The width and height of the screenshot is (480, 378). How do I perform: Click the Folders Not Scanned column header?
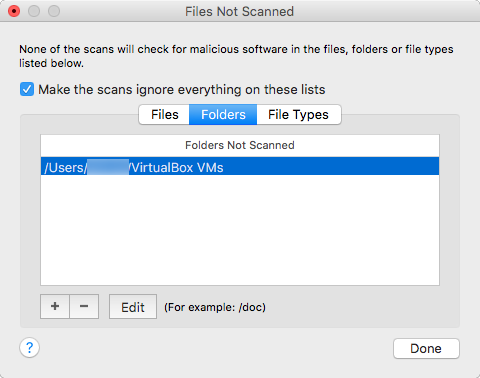point(240,145)
